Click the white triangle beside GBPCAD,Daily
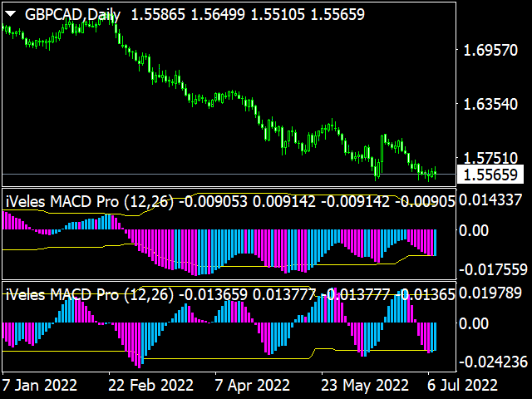Viewport: 532px width, 399px height. pos(11,14)
